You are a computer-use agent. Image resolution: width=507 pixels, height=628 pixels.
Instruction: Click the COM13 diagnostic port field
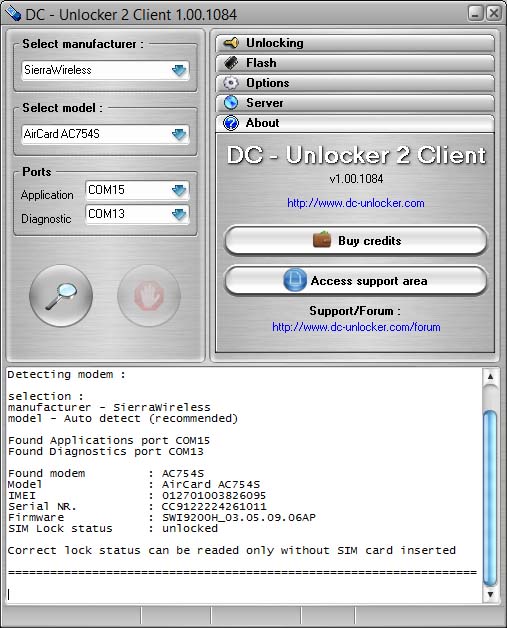(137, 214)
